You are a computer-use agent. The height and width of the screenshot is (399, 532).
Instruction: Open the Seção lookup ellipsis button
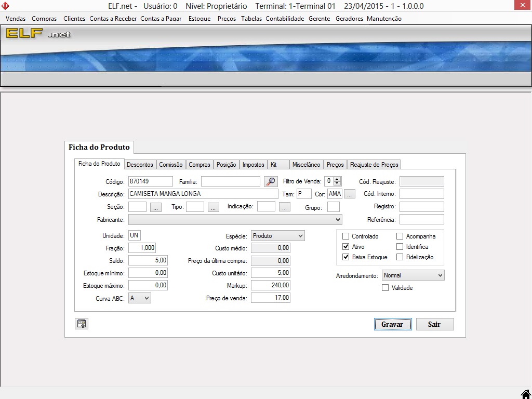click(x=156, y=207)
